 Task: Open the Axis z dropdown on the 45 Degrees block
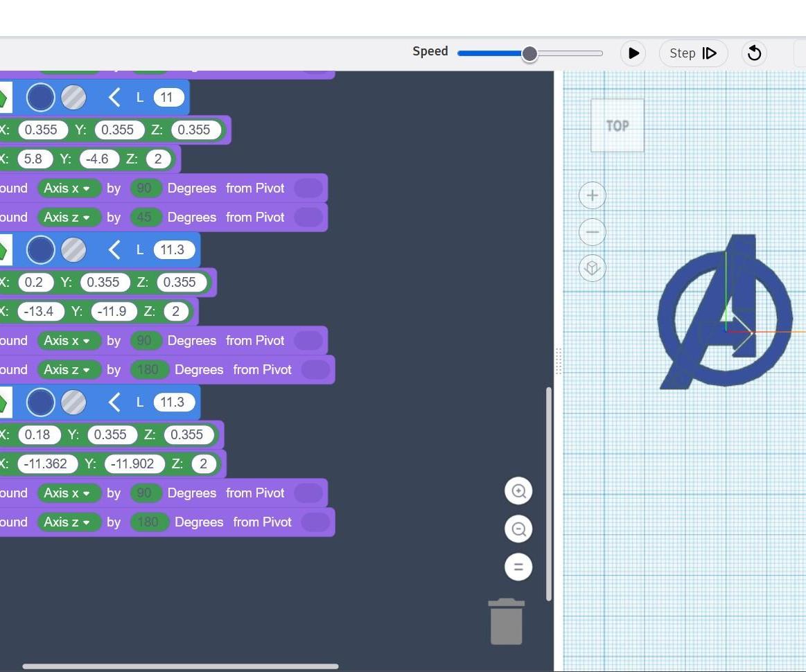click(69, 217)
